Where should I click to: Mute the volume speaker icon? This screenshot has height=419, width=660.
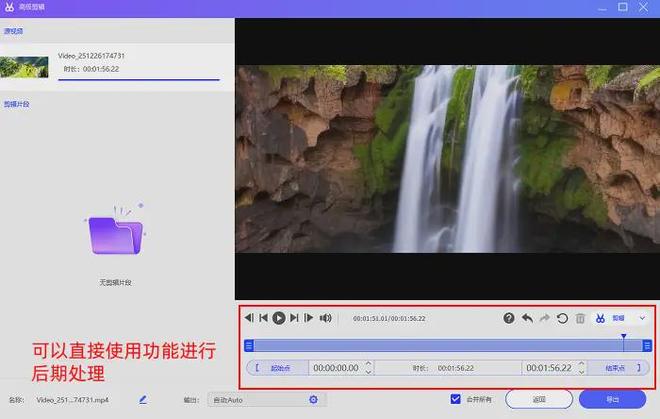pos(325,318)
